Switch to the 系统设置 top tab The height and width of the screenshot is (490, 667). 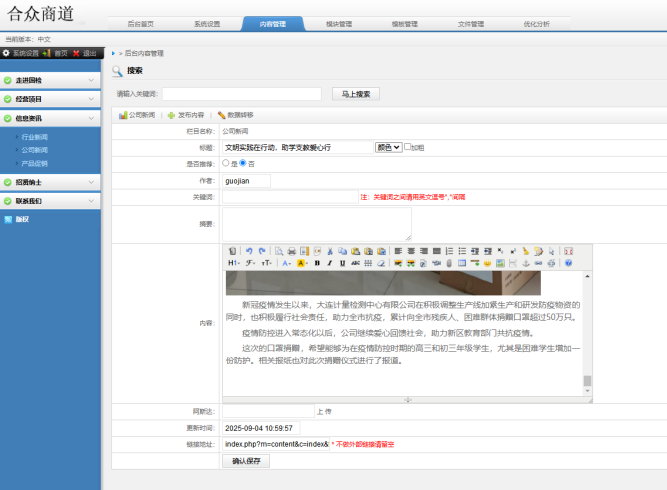pyautogui.click(x=207, y=23)
